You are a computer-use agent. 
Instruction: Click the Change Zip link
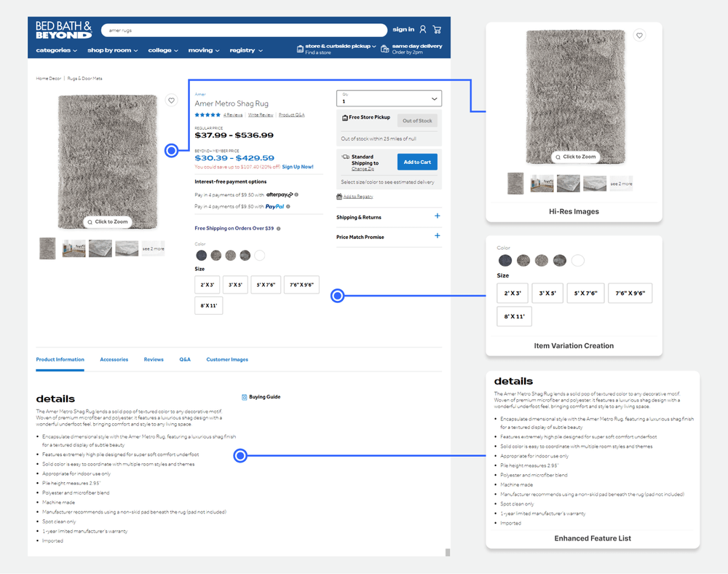(x=363, y=168)
